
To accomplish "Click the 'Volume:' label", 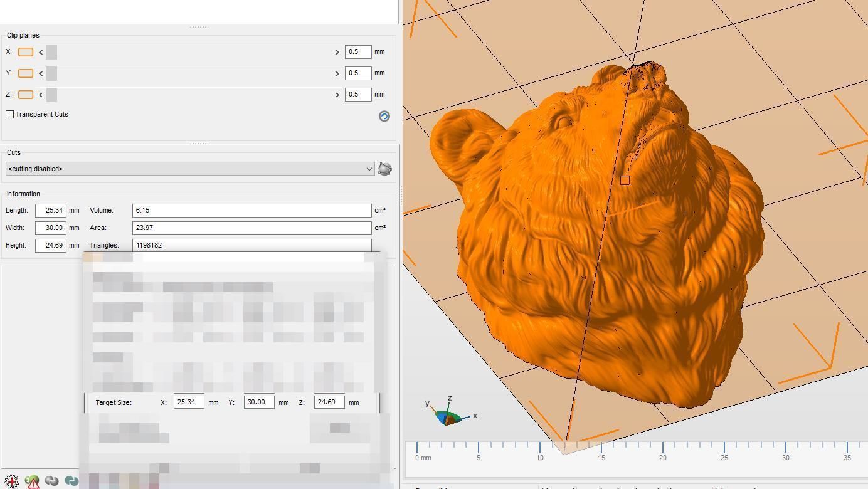I will (102, 210).
